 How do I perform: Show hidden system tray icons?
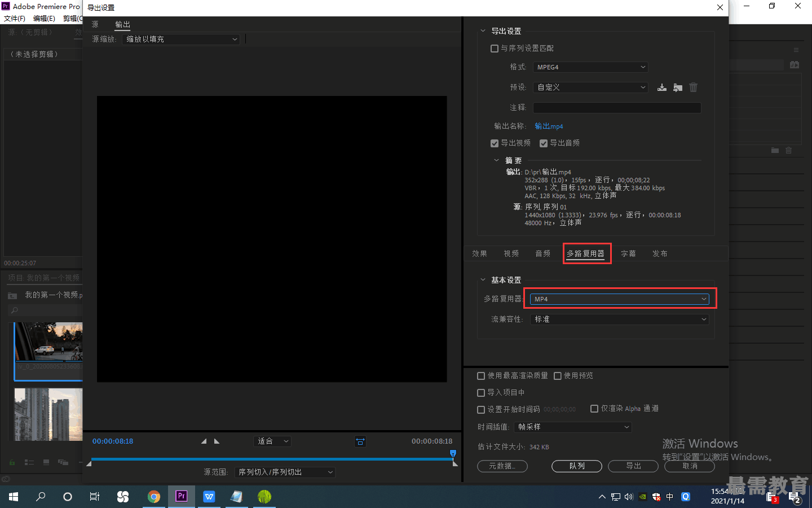(x=602, y=497)
